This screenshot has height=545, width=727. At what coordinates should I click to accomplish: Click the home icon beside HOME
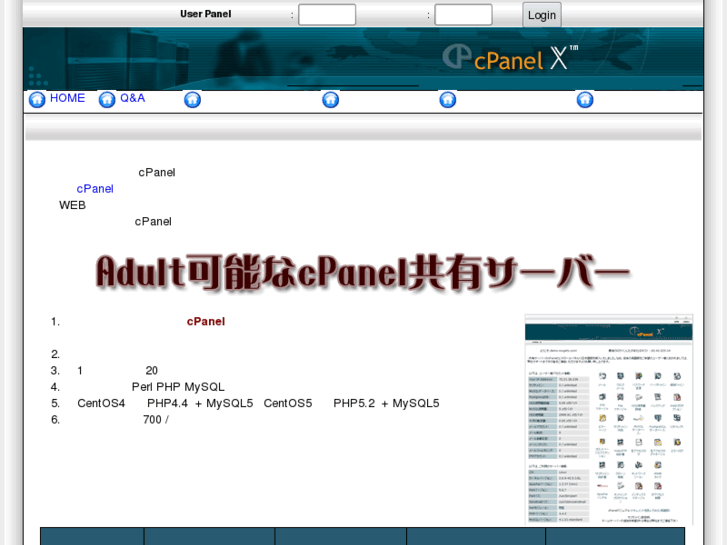pyautogui.click(x=37, y=100)
